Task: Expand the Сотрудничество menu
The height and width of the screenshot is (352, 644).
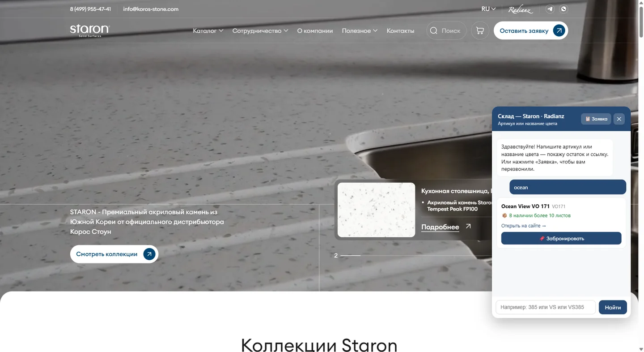Action: click(260, 31)
